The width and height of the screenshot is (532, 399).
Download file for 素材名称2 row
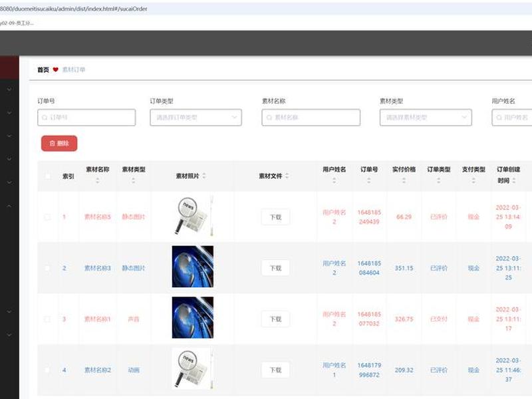(x=275, y=370)
